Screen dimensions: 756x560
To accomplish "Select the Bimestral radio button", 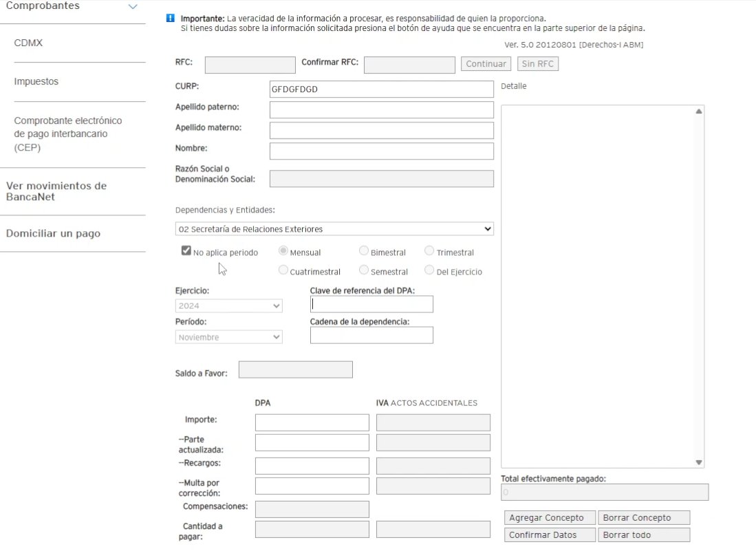I will [364, 250].
